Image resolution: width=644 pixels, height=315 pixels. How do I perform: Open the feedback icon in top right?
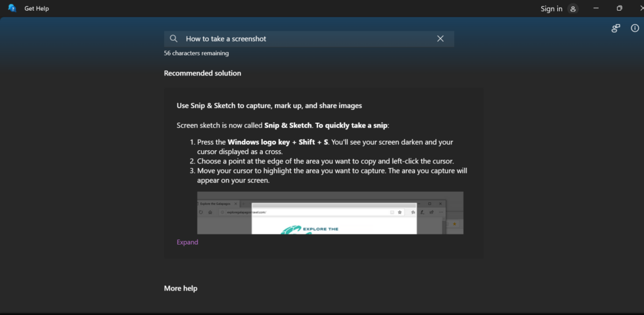[x=616, y=28]
